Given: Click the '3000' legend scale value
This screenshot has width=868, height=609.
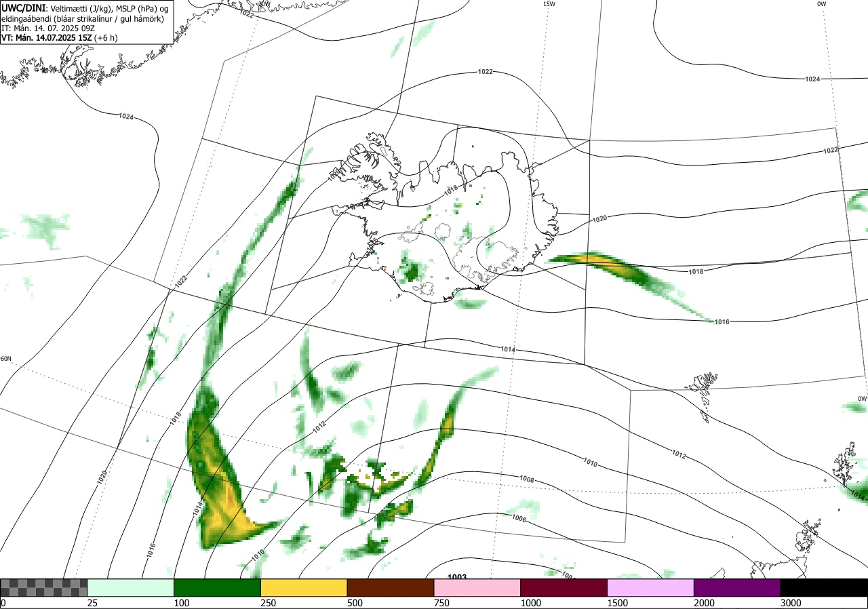Looking at the screenshot, I should coord(790,603).
